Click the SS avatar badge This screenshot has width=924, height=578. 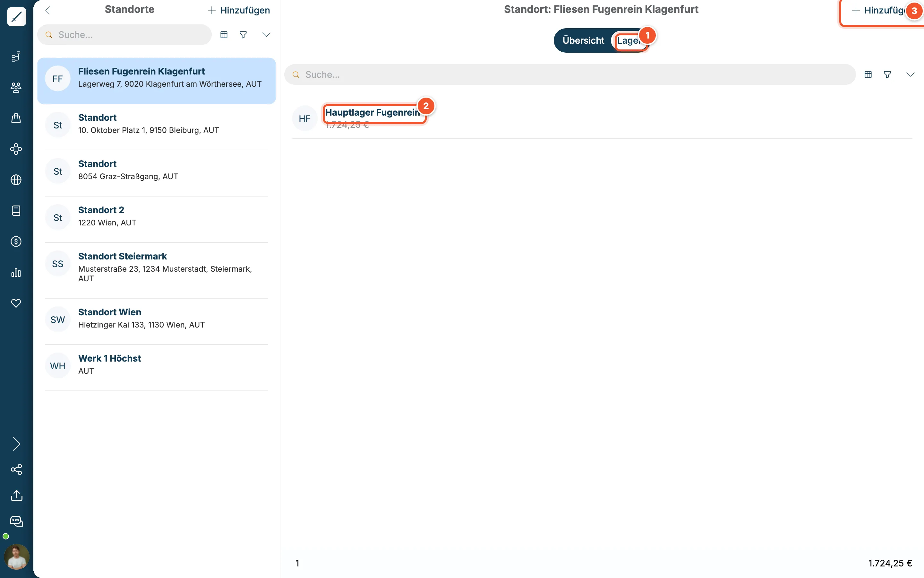pyautogui.click(x=58, y=264)
